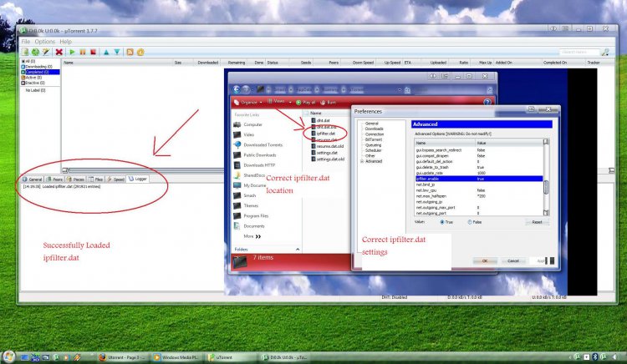Screen dimensions: 627x364
Task: Switch to the Files tab
Action: coord(96,179)
